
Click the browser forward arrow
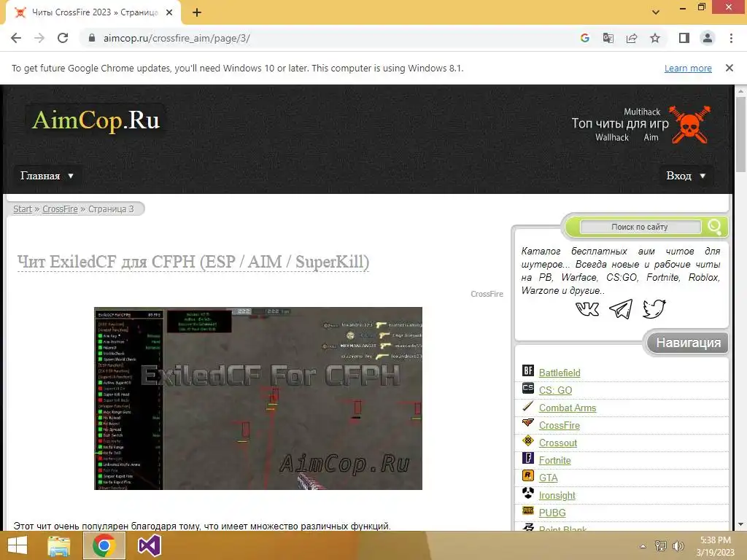[39, 38]
